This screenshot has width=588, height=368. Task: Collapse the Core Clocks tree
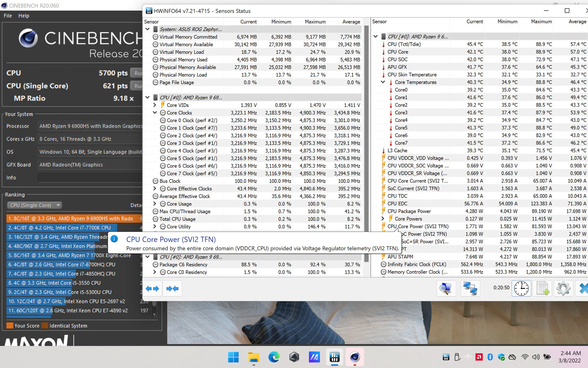pos(155,113)
